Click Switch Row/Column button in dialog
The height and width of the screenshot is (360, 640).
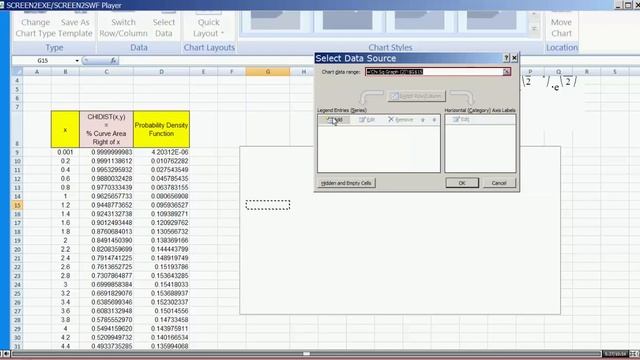(416, 96)
